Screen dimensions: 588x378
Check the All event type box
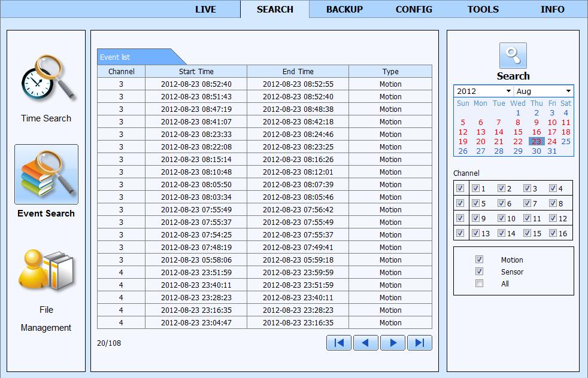(479, 283)
